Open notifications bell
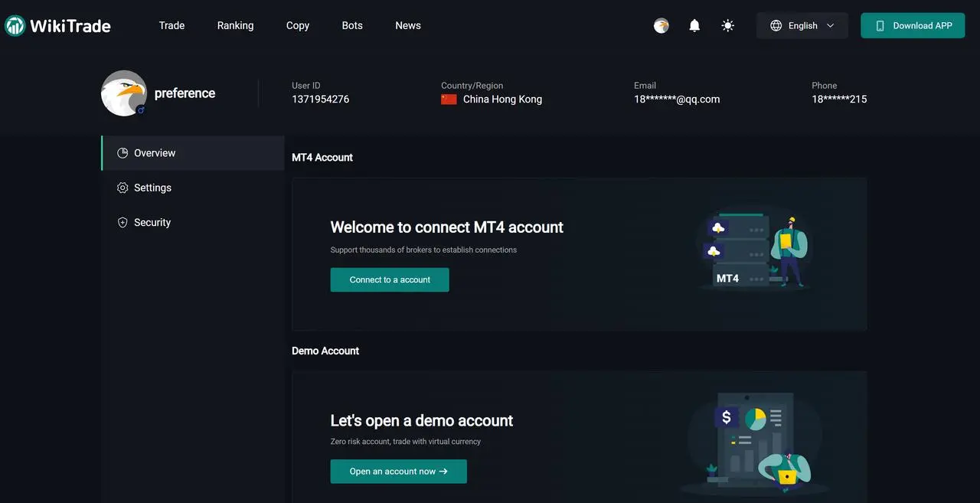The image size is (980, 503). [694, 25]
